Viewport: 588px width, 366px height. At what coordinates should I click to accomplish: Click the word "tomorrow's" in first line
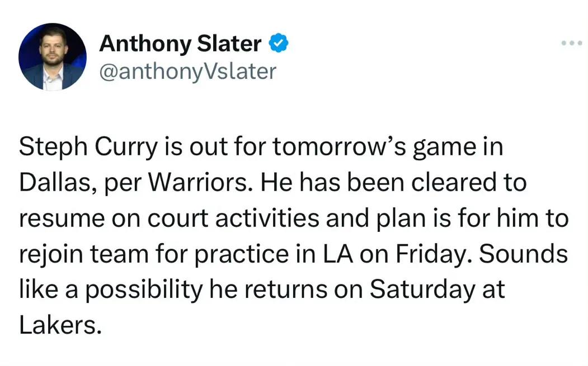pyautogui.click(x=340, y=147)
